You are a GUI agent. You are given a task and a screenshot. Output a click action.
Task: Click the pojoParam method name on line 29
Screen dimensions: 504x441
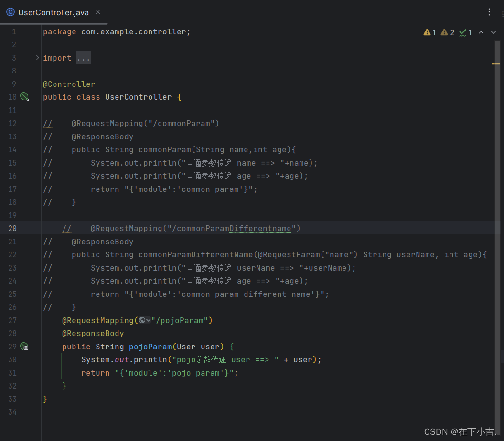[150, 347]
